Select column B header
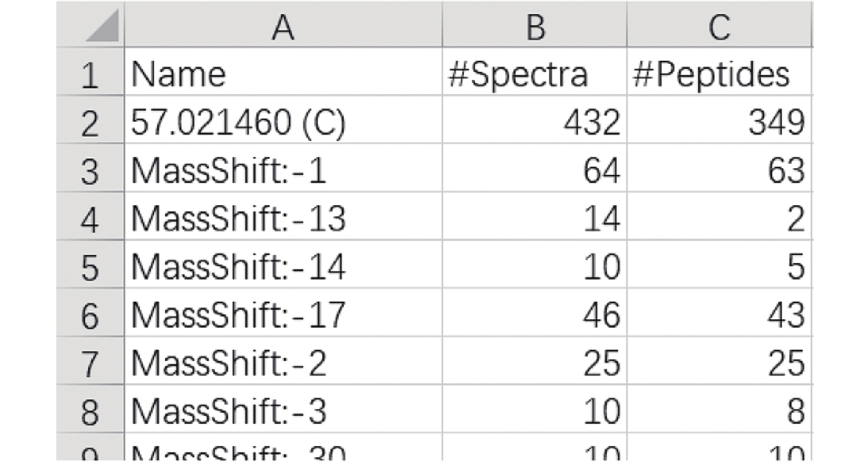Screen dimensions: 868x468 pyautogui.click(x=535, y=25)
